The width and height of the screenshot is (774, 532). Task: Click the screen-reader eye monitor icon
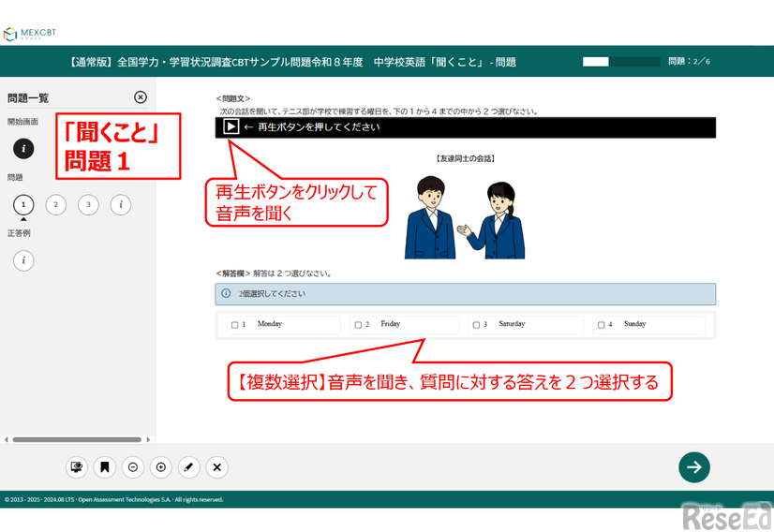tap(77, 467)
